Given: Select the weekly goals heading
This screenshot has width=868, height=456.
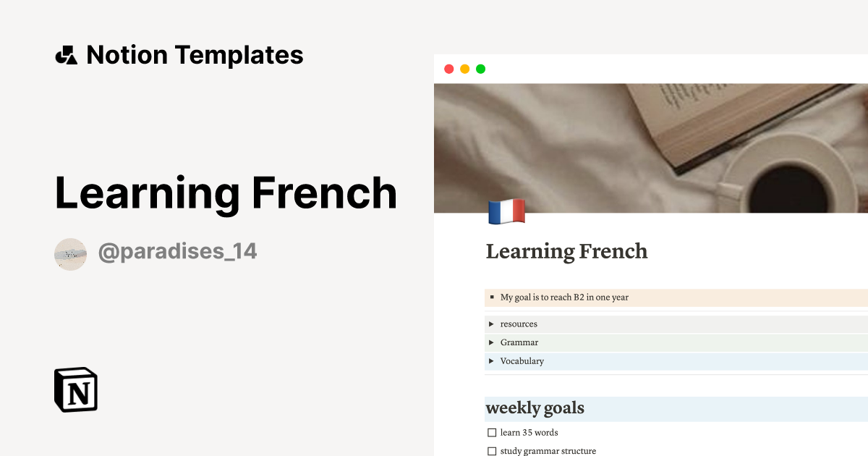Looking at the screenshot, I should [x=535, y=408].
